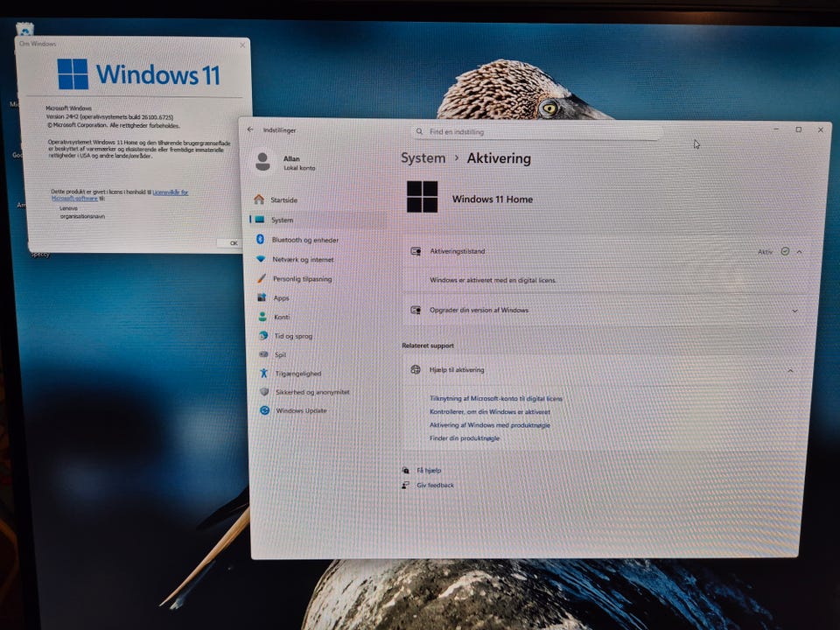Click the Få hjælp link
Viewport: 840px width, 630px height.
point(429,471)
